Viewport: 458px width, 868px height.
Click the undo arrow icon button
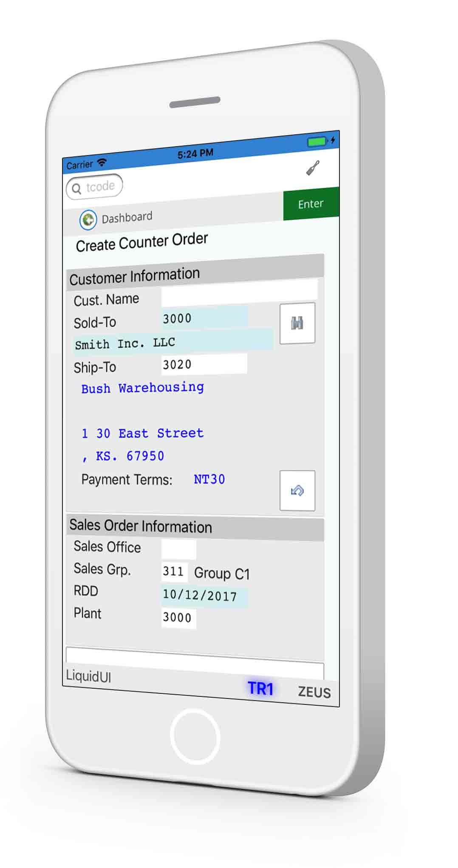tap(297, 491)
